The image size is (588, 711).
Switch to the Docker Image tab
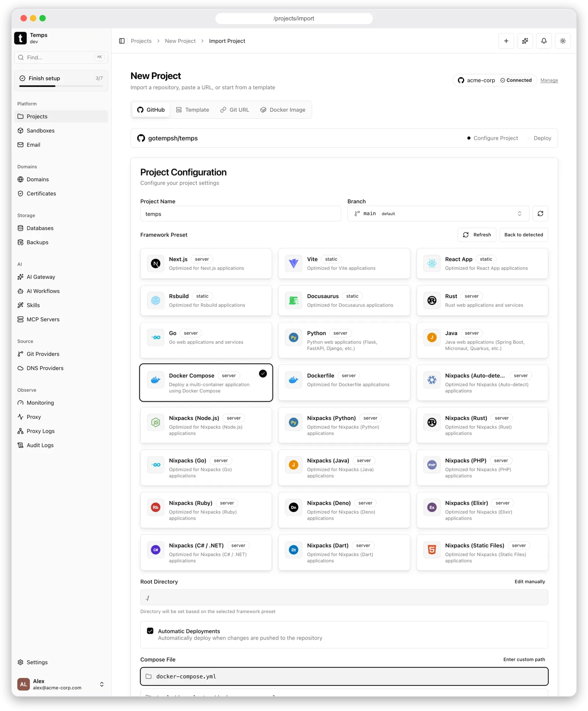[x=283, y=110]
